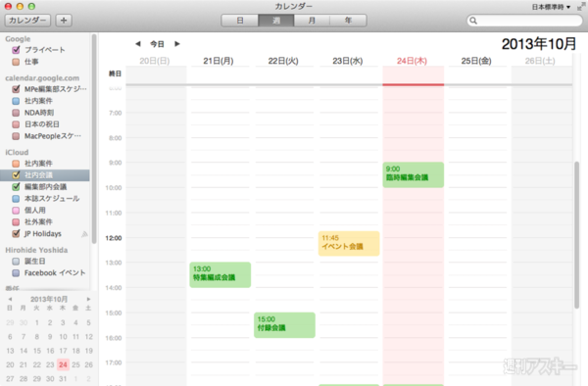This screenshot has width=588, height=386.
Task: Go to next week with the right arrow
Action: coord(177,44)
